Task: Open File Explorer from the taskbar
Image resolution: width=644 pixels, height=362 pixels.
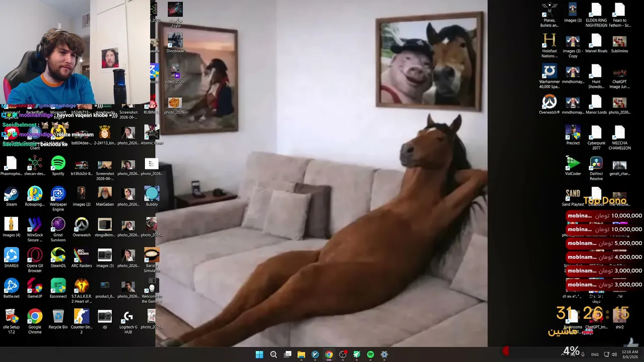Action: click(x=301, y=354)
